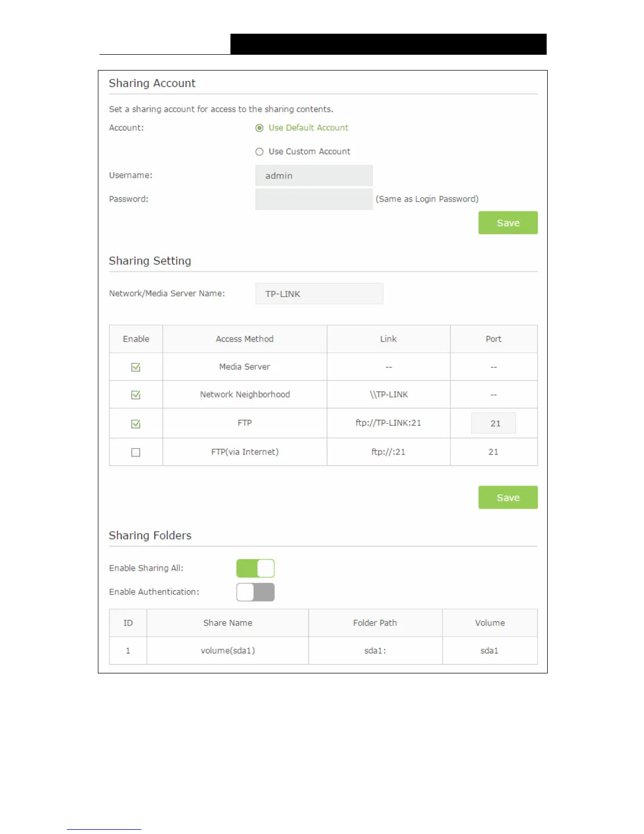Image resolution: width=644 pixels, height=834 pixels.
Task: Click the ftp://TP-LINK:21 link text
Action: click(388, 423)
